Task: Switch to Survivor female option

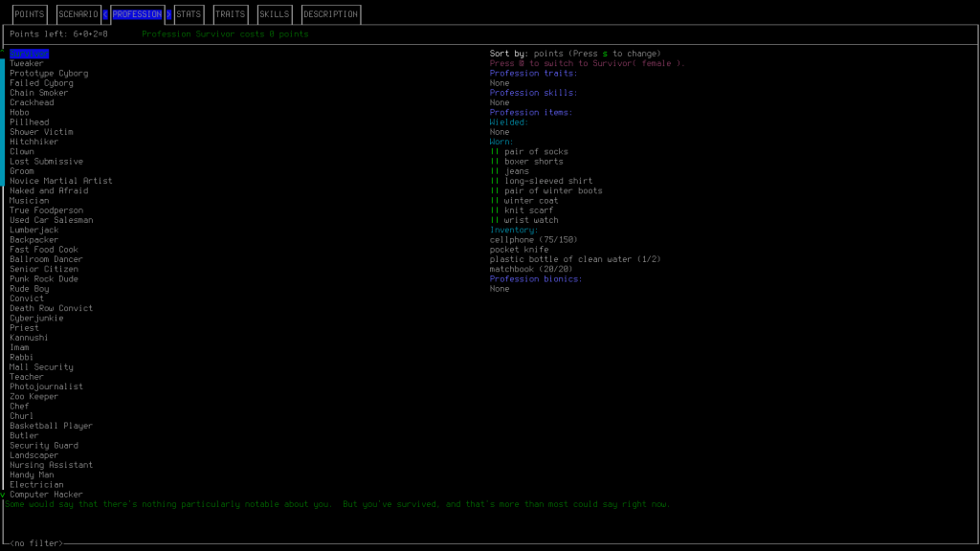Action: coord(587,63)
